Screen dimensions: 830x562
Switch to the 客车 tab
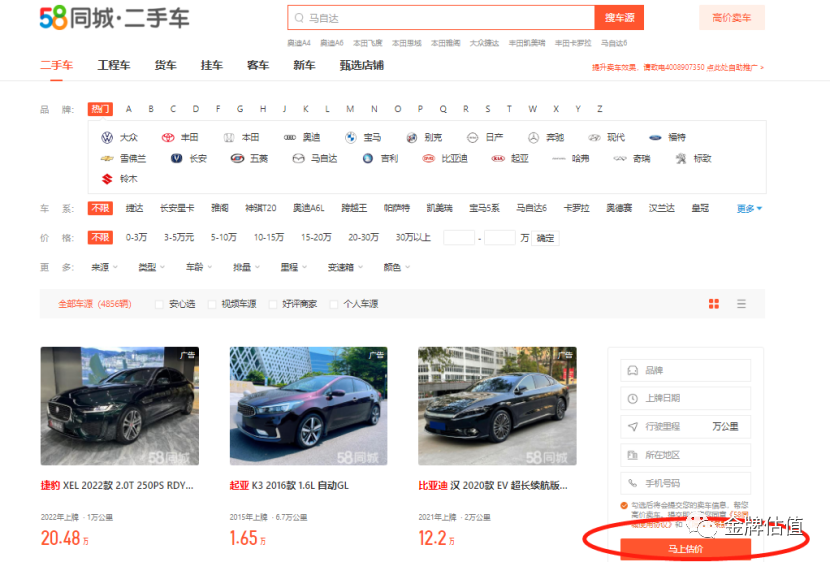tap(258, 65)
